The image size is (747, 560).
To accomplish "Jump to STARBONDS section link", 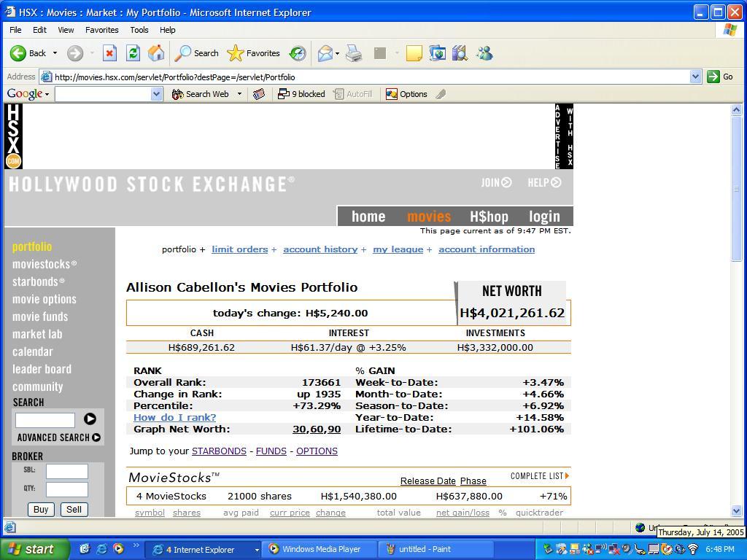I will pos(219,451).
